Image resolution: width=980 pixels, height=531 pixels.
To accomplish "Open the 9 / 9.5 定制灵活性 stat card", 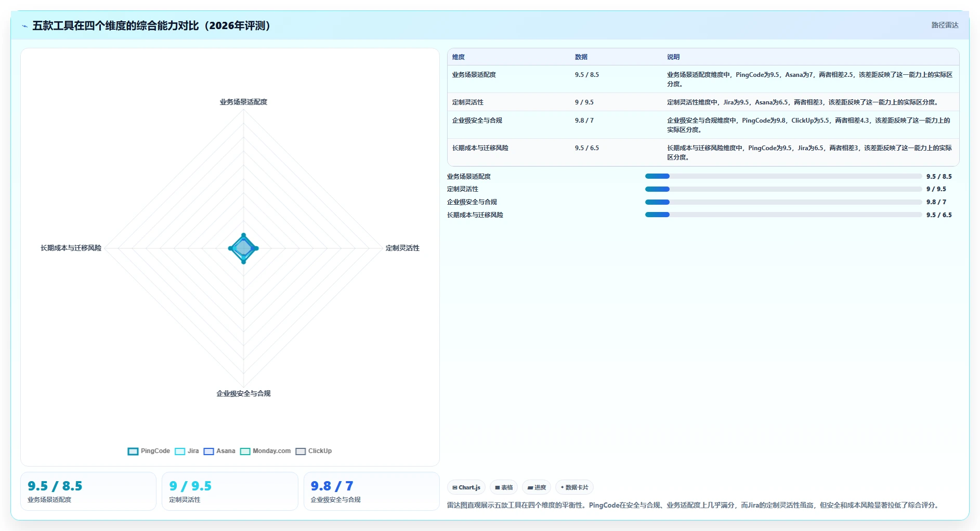I will click(x=230, y=492).
